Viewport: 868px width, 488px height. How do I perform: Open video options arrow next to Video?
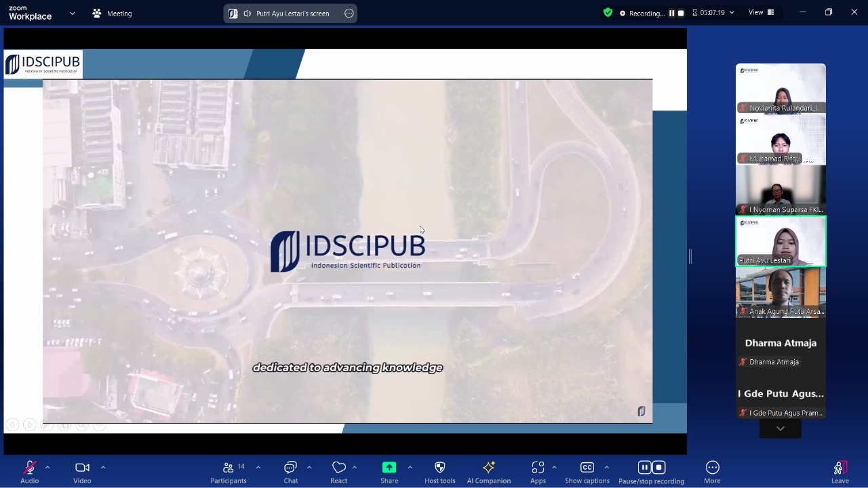pos(103,467)
